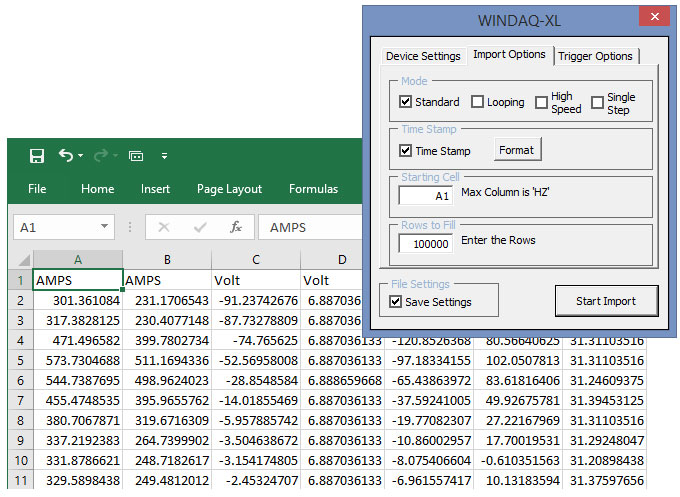Click the Starting Cell field containing A1
680x497 pixels.
tap(425, 196)
